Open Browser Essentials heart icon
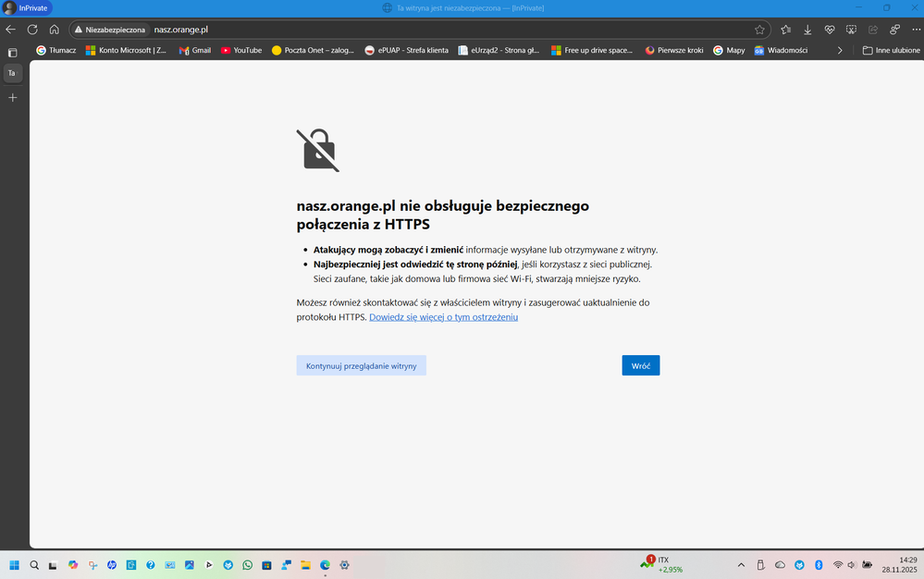This screenshot has height=579, width=924. tap(830, 29)
